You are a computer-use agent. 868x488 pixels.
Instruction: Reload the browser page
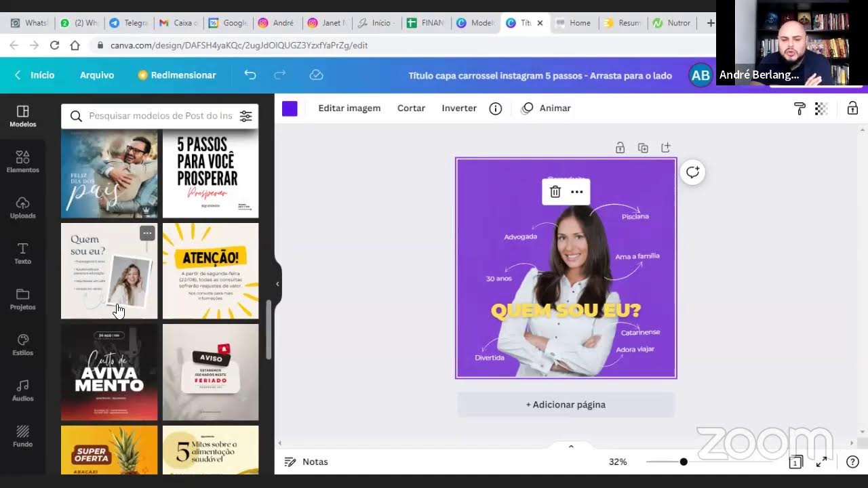coord(55,45)
